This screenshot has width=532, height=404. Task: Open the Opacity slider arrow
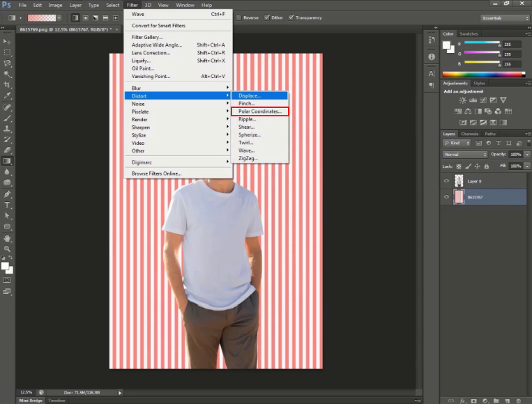(x=527, y=155)
